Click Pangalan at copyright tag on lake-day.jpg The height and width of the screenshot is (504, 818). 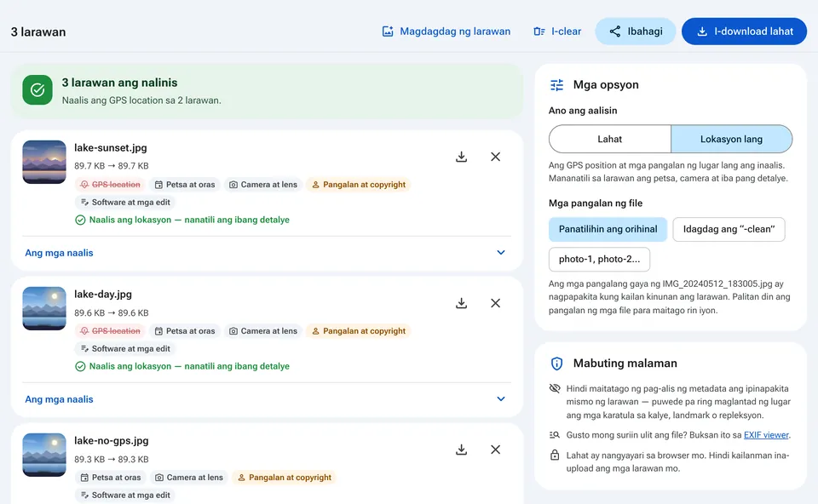click(359, 331)
